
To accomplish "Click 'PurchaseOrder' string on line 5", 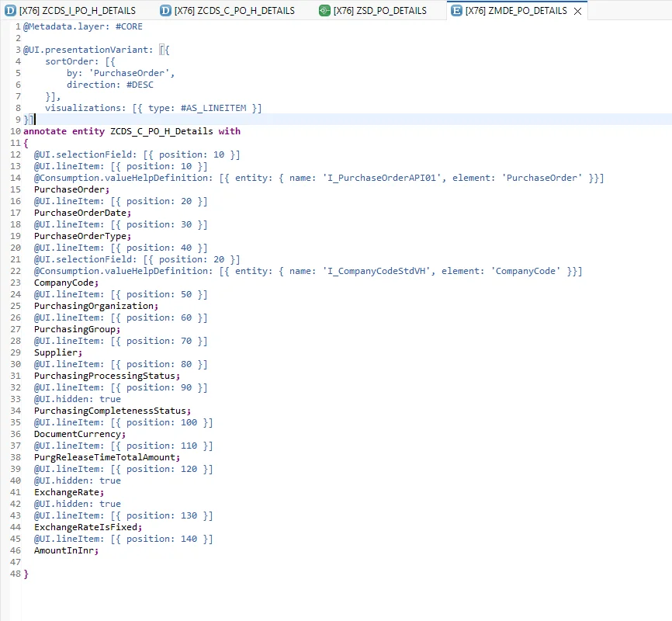I will tap(130, 73).
